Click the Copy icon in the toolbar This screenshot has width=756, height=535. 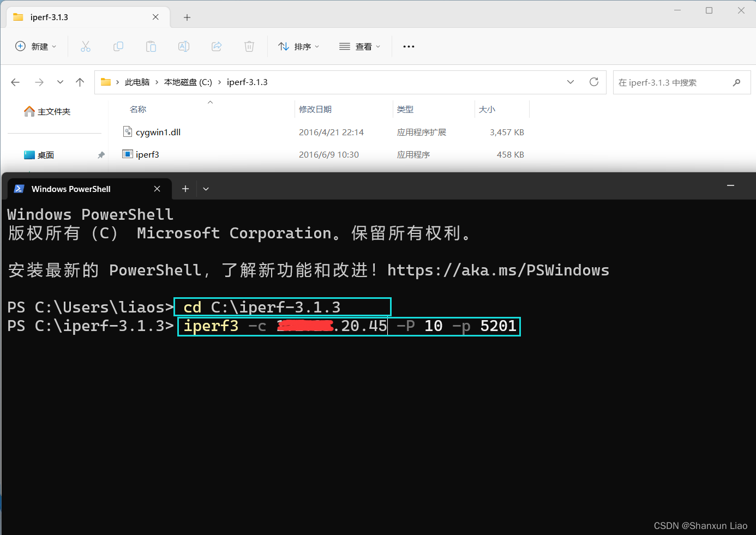coord(118,46)
